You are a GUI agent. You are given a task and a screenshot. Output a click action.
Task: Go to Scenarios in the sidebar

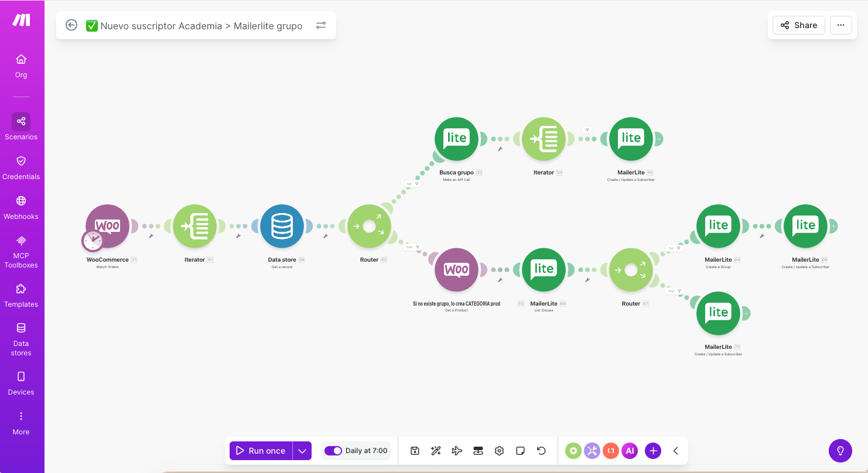tap(21, 127)
